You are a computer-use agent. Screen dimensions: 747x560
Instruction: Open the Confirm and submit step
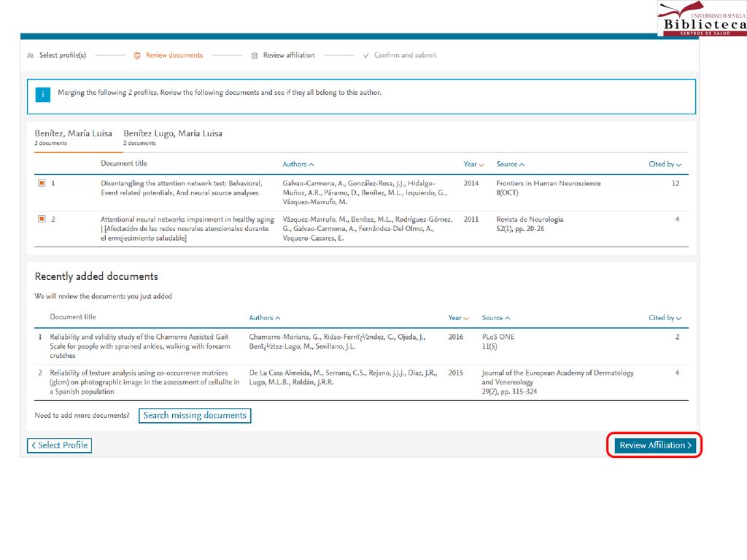point(405,55)
